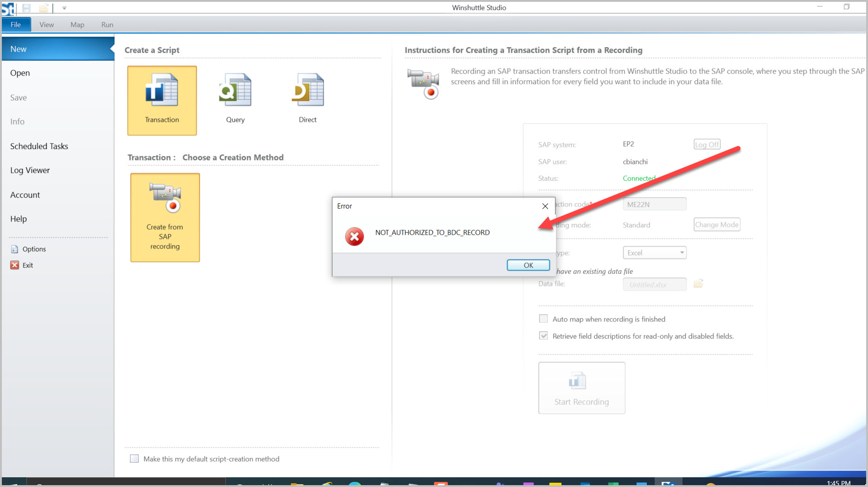Switch to the Run tab
This screenshot has width=868, height=487.
[107, 25]
